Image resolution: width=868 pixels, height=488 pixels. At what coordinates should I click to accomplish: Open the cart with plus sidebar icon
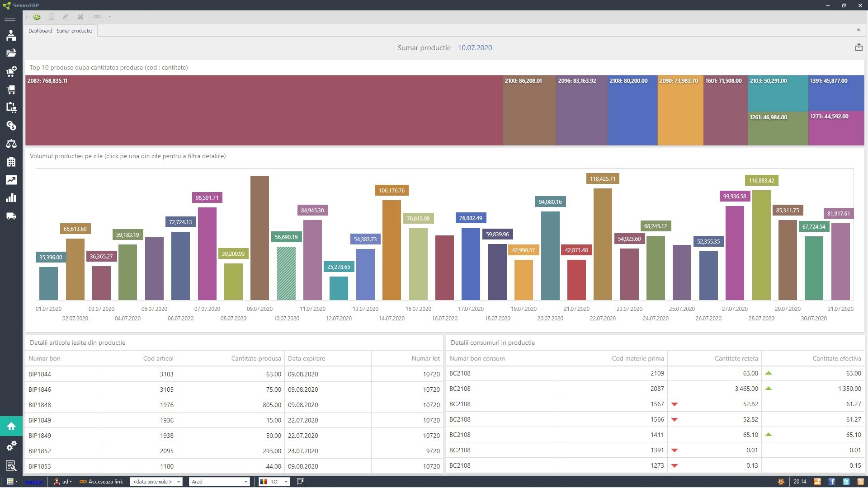point(11,71)
